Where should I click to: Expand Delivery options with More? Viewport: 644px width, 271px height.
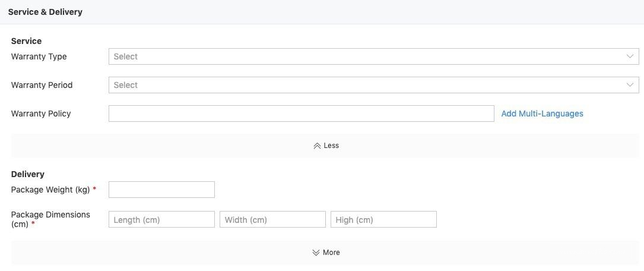tap(331, 253)
